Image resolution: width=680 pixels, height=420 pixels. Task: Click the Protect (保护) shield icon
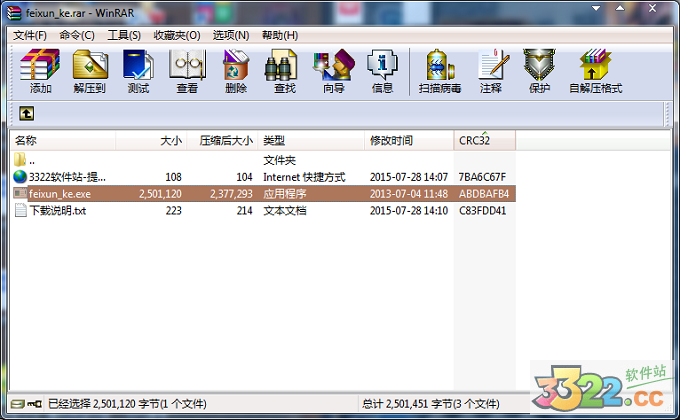539,65
